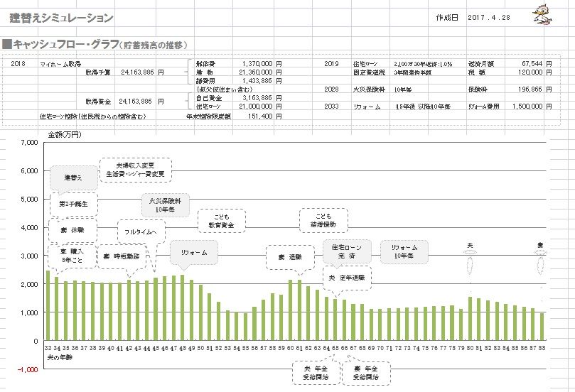
Task: Select the リフォーム費用 value '1,500,000'
Action: (527, 107)
